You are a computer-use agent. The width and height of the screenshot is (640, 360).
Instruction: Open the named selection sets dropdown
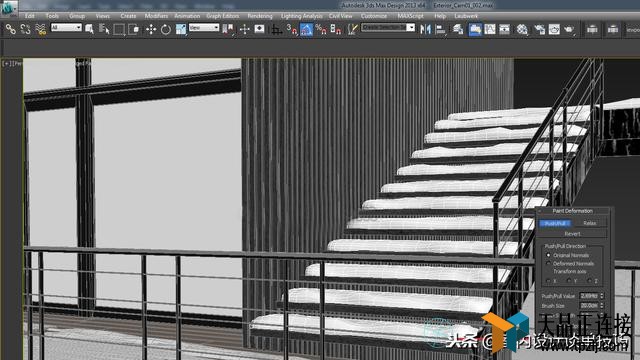pyautogui.click(x=388, y=27)
